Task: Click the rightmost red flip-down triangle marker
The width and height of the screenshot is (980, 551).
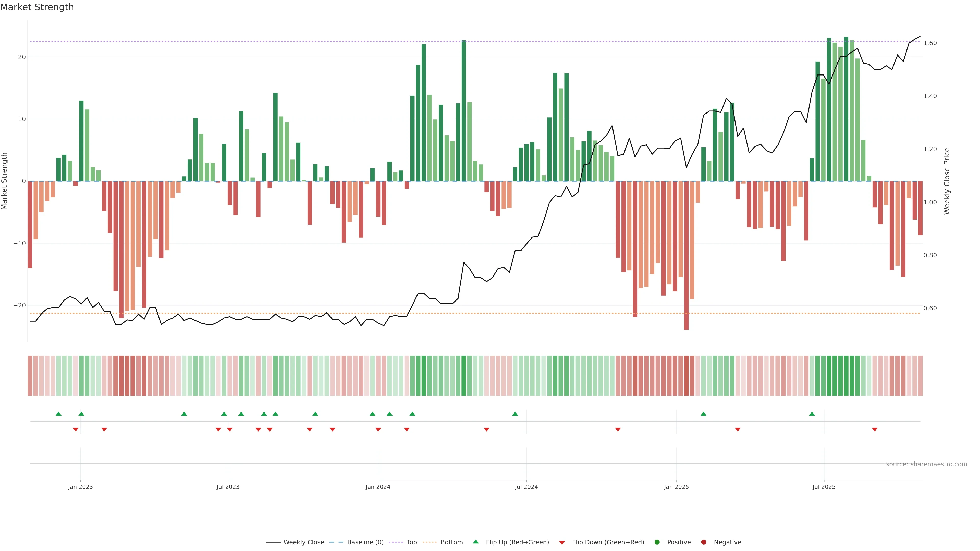Action: (x=875, y=429)
